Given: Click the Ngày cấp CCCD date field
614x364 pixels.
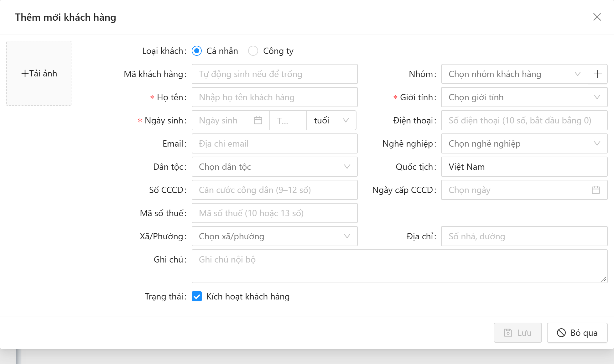Looking at the screenshot, I should (x=524, y=190).
